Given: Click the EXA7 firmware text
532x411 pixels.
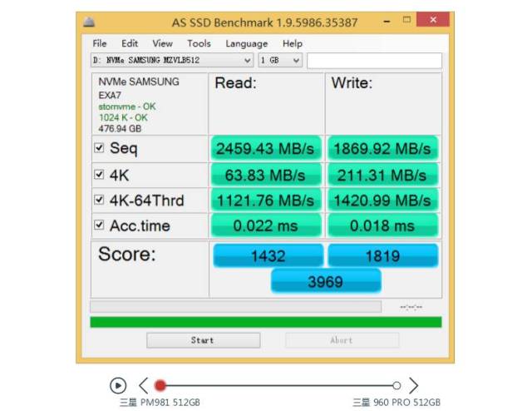Looking at the screenshot, I should 110,95.
